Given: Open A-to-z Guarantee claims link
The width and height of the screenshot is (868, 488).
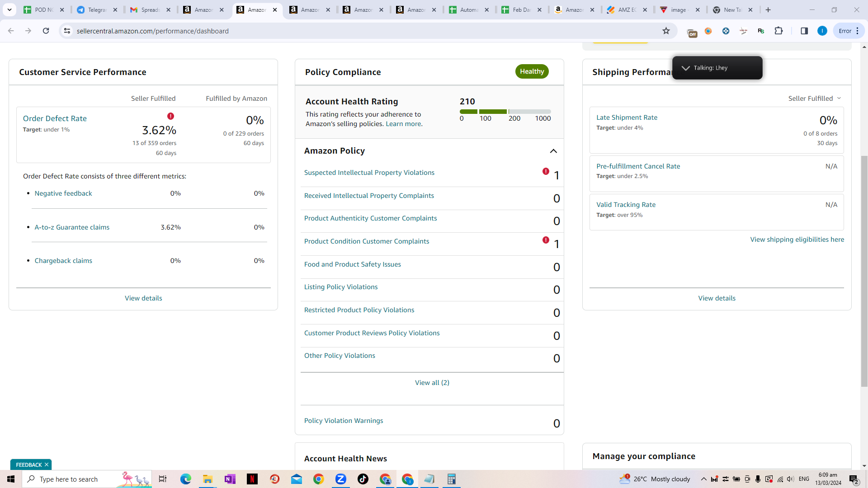Looking at the screenshot, I should [x=72, y=227].
